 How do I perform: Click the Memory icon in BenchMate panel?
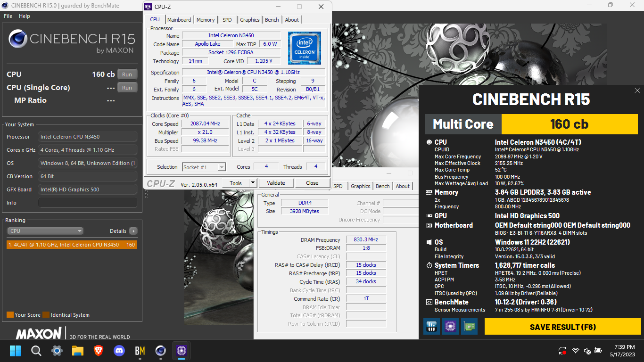429,192
